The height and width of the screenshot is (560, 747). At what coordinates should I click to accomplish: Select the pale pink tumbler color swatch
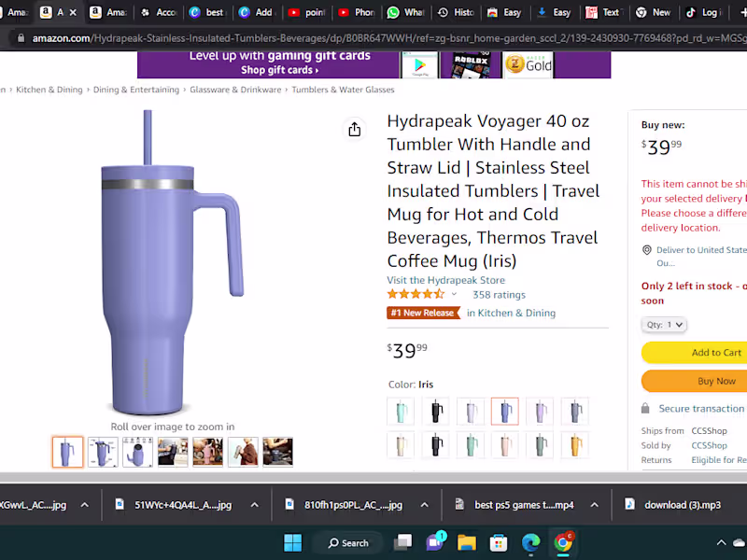(505, 445)
